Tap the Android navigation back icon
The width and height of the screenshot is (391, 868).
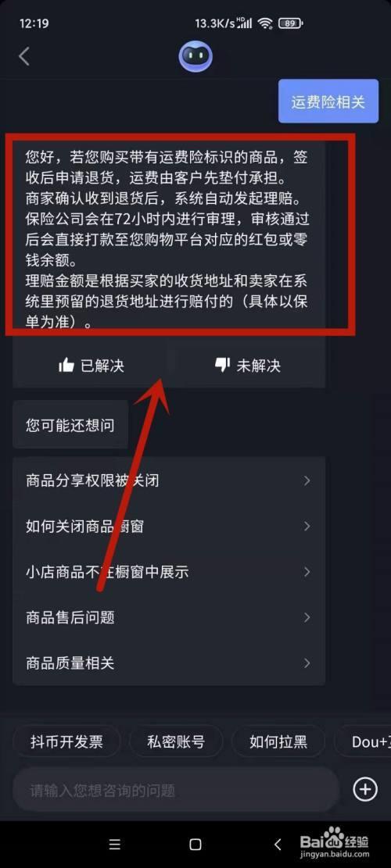pyautogui.click(x=278, y=845)
